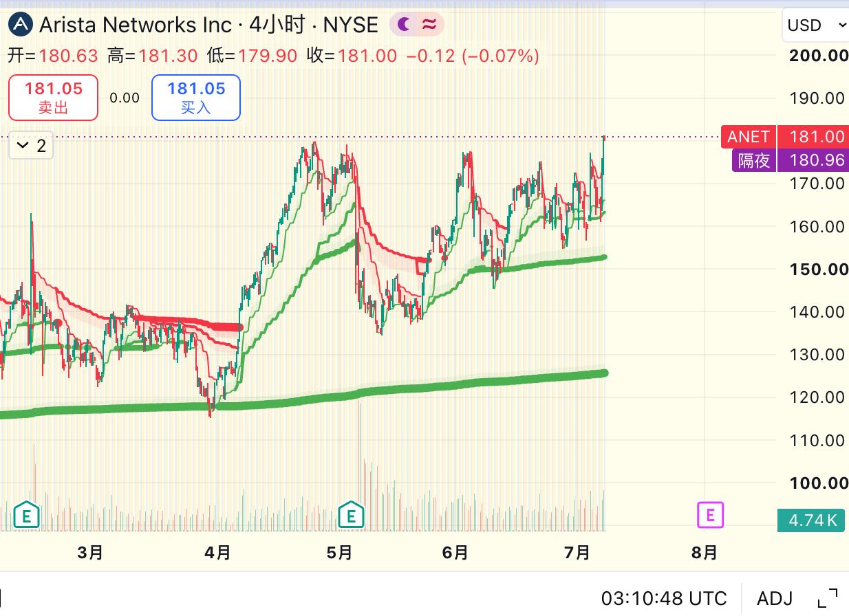Click the green 4.74 K volume label
The width and height of the screenshot is (849, 616).
(x=813, y=520)
